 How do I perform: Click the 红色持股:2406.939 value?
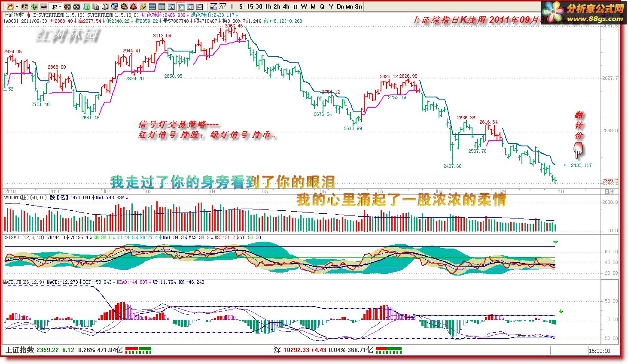[x=164, y=15]
